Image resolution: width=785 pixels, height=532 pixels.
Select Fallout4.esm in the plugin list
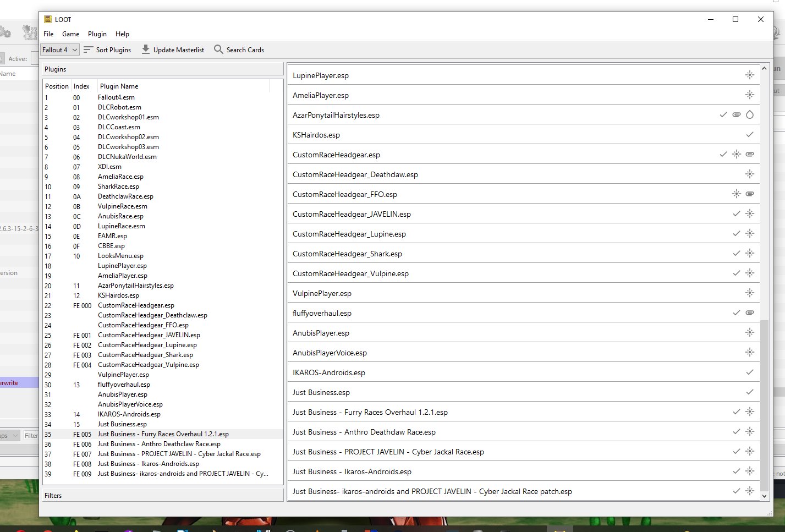coord(163,97)
